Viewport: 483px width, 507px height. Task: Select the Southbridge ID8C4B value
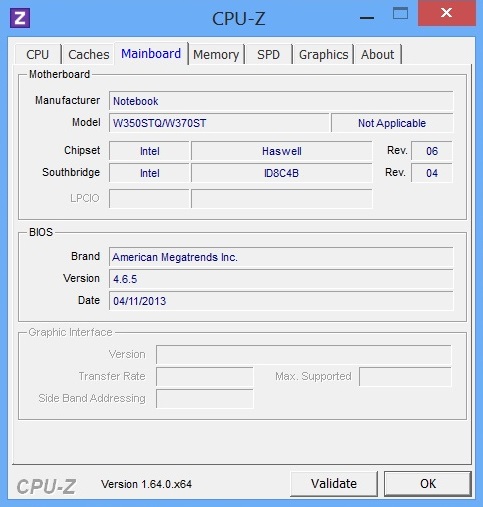282,173
